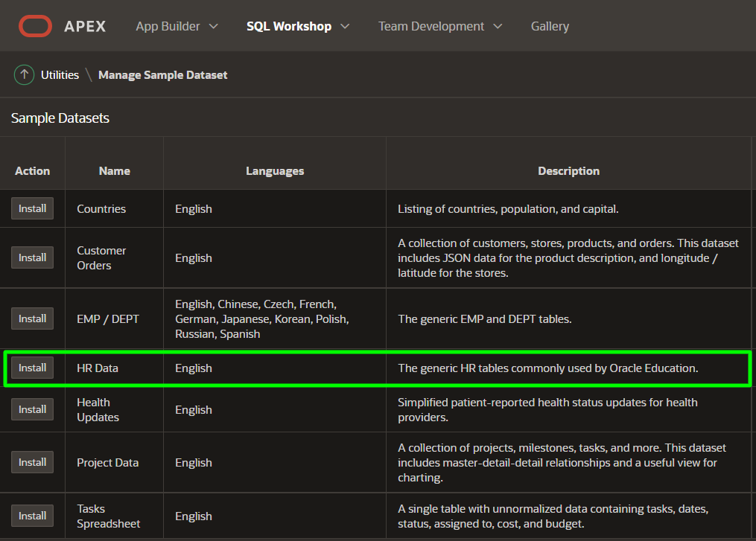
Task: Open the SQL Workshop dropdown chevron
Action: [x=345, y=26]
